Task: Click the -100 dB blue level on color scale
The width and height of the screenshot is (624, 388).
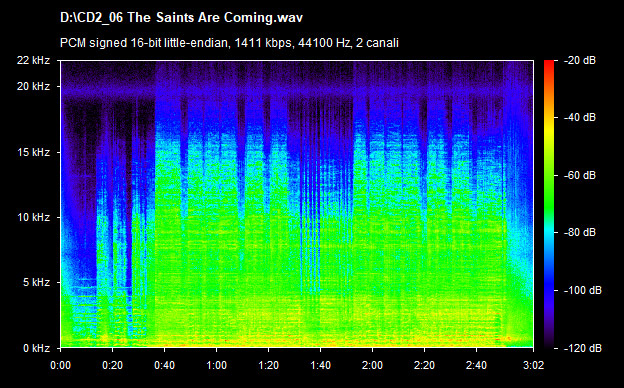Action: tap(549, 291)
